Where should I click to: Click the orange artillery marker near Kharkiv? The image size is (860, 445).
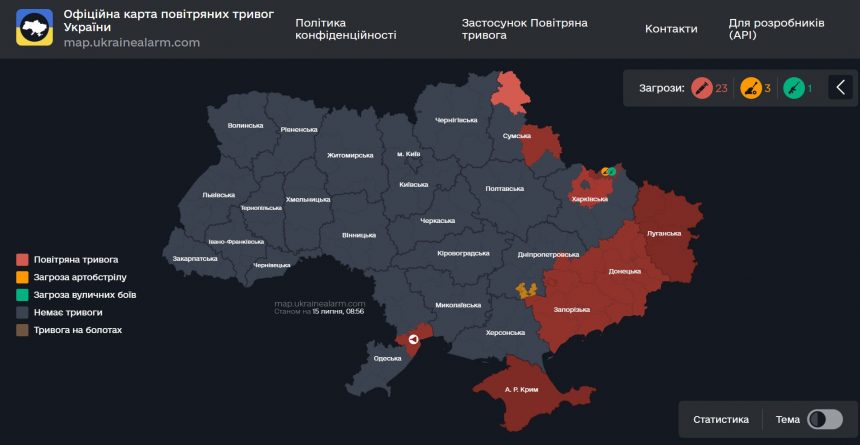(606, 171)
